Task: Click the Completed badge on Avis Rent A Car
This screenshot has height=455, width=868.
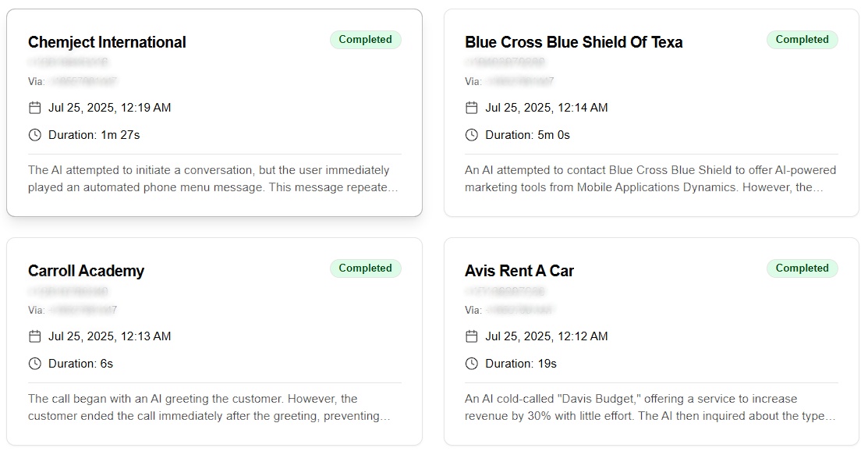Action: [802, 268]
